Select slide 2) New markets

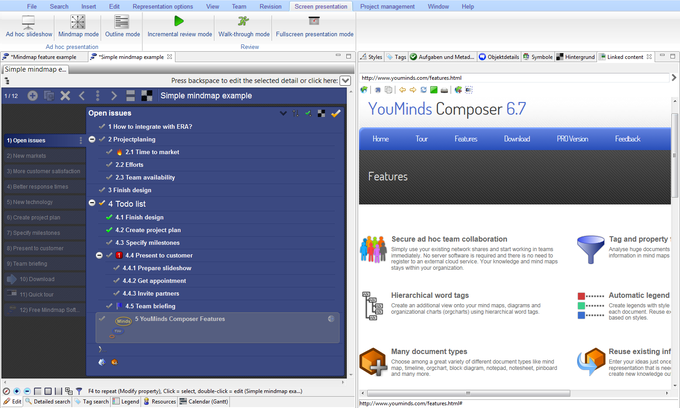click(45, 156)
